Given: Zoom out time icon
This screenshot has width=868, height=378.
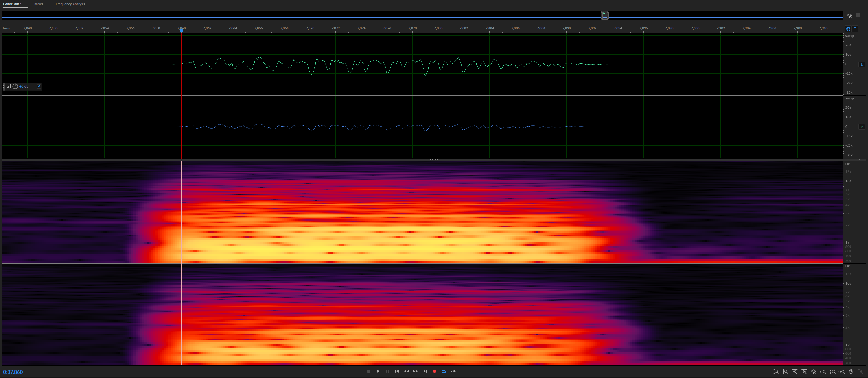Looking at the screenshot, I should click(x=804, y=372).
